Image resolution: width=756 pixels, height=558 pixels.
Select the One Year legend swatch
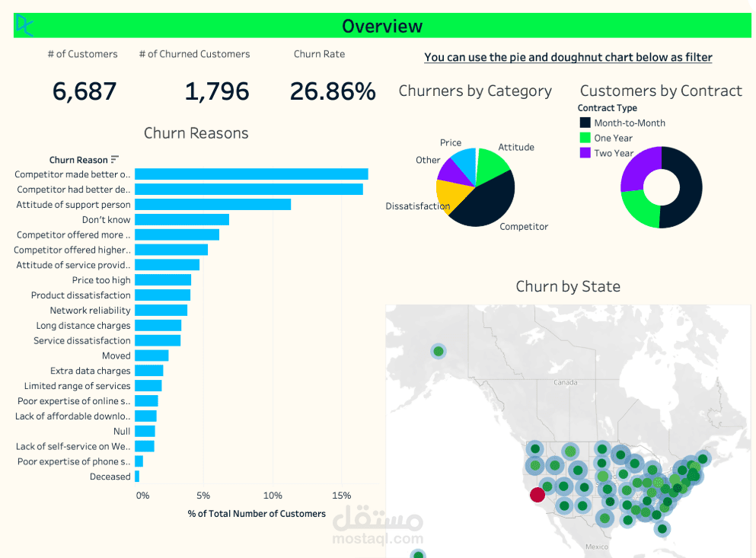coord(585,138)
